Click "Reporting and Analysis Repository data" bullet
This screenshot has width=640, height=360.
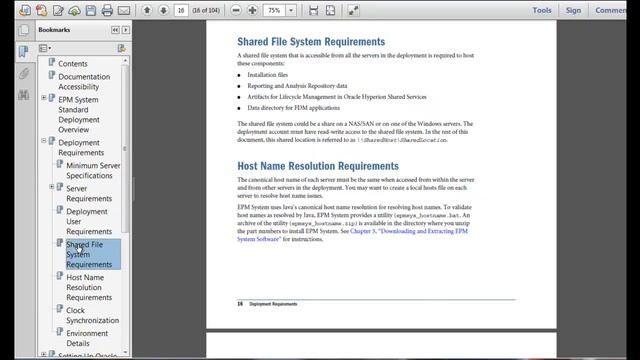tap(297, 86)
